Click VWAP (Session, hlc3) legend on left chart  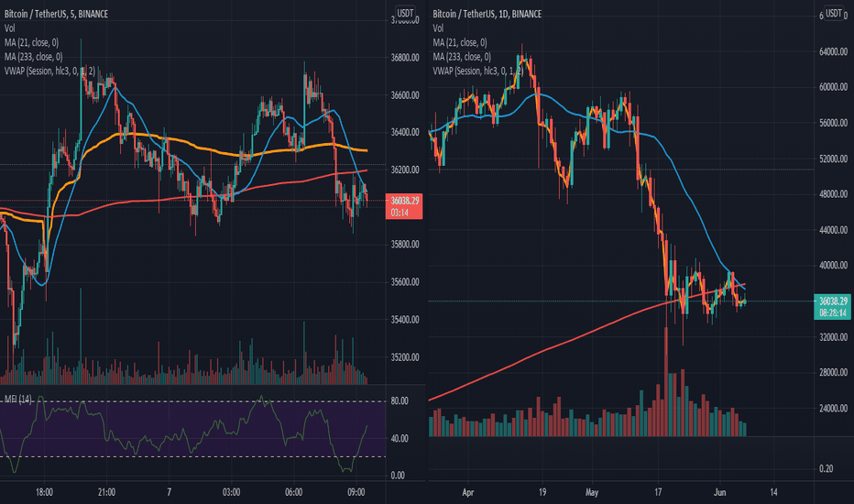[x=49, y=71]
